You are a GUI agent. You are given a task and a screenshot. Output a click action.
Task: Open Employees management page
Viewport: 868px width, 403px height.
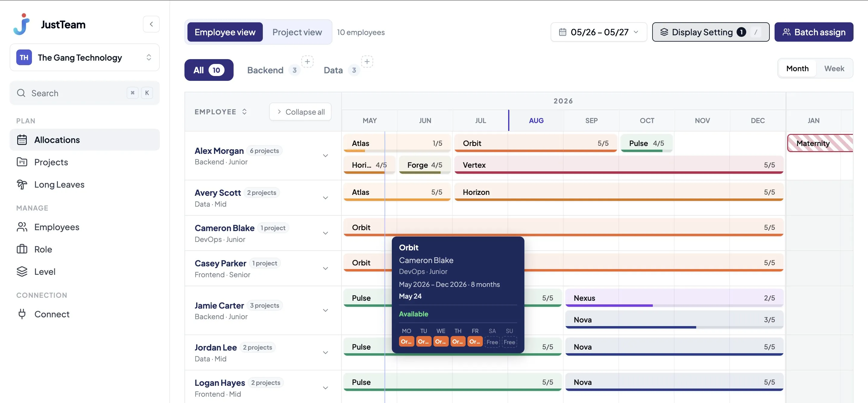85,227
